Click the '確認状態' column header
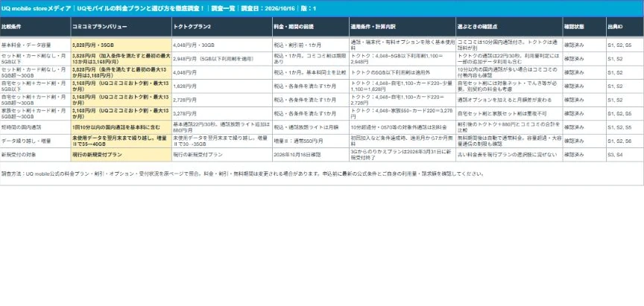 pos(584,27)
